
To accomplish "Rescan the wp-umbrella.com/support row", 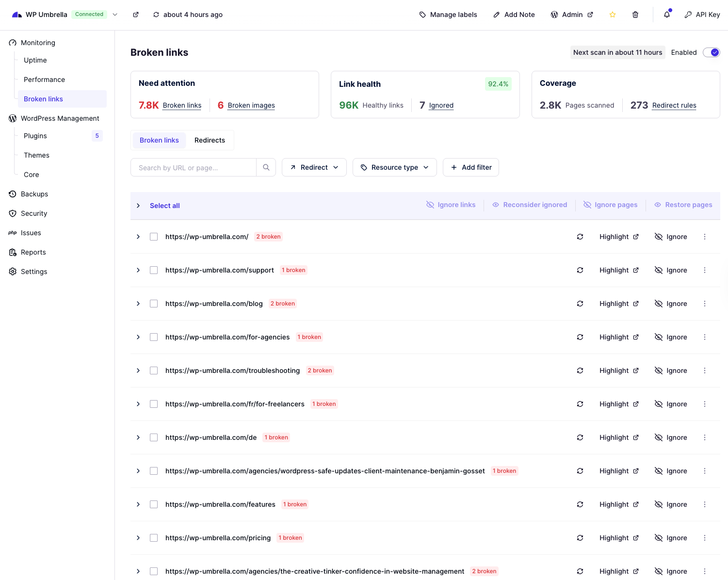I will [x=580, y=270].
